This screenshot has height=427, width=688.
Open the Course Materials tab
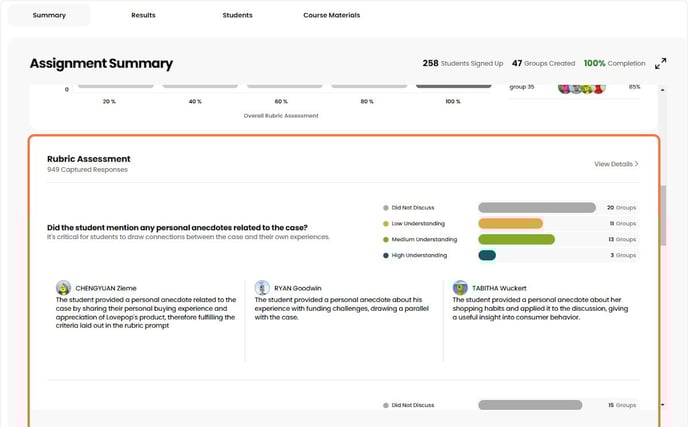[331, 15]
